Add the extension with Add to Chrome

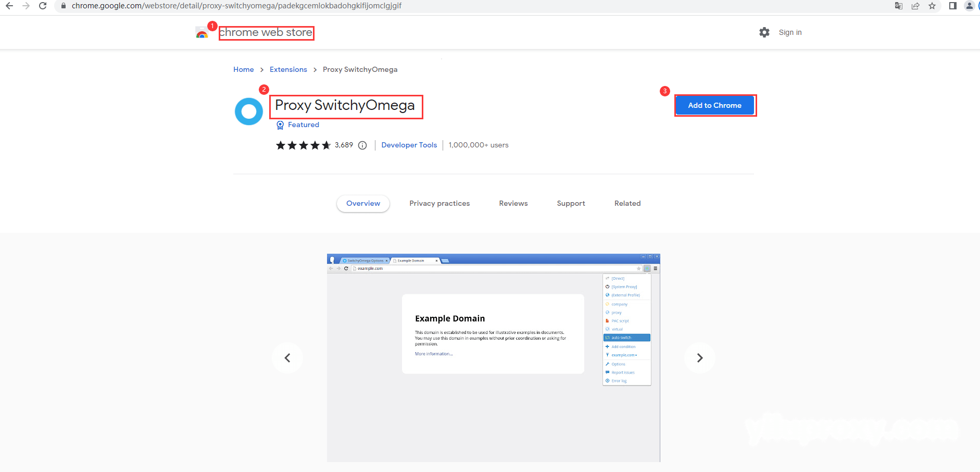(x=715, y=105)
